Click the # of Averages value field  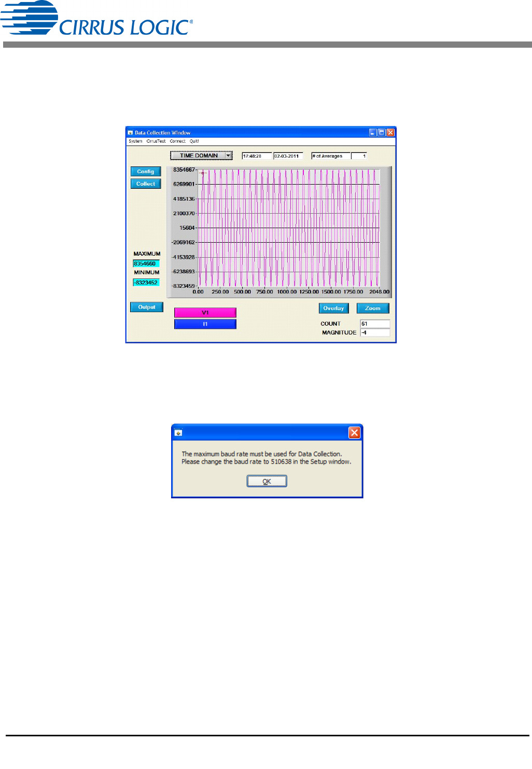point(359,156)
